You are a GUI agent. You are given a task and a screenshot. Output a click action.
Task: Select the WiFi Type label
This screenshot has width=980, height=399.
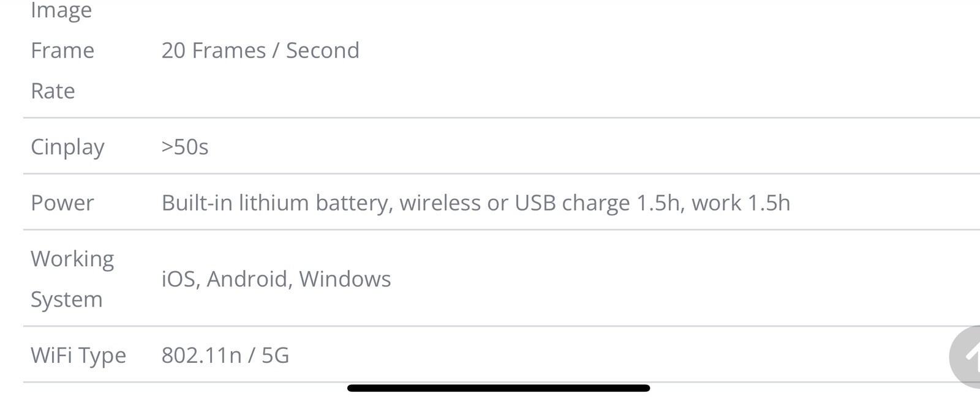tap(78, 356)
